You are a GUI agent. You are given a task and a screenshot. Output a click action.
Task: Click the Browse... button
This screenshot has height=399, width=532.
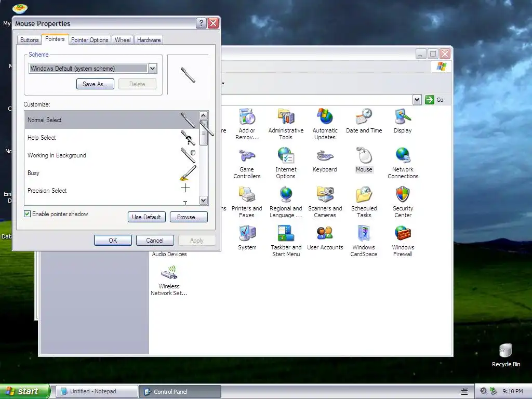189,217
